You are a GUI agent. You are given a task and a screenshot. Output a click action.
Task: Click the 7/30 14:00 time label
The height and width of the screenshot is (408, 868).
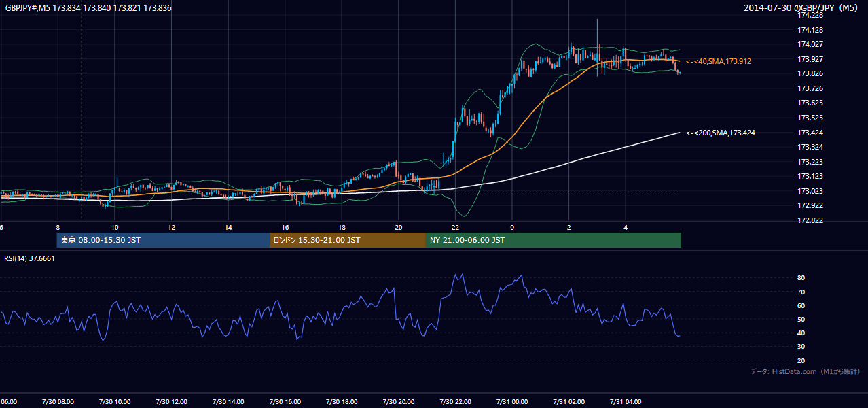228,402
